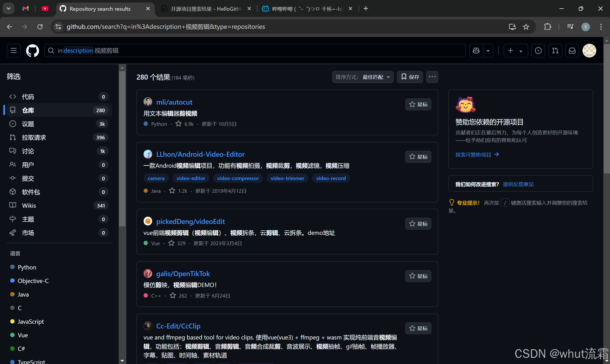Open the 排序方式 sort dropdown
The height and width of the screenshot is (364, 610).
click(x=363, y=77)
